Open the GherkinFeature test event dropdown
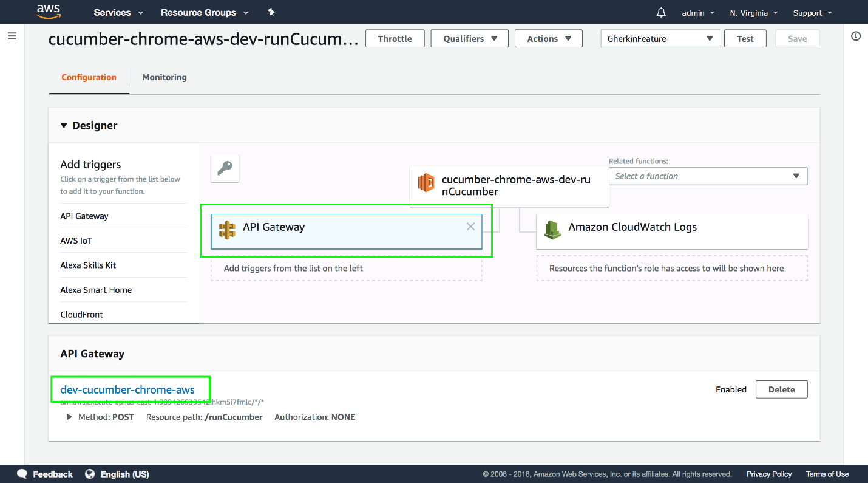This screenshot has height=483, width=868. point(660,39)
